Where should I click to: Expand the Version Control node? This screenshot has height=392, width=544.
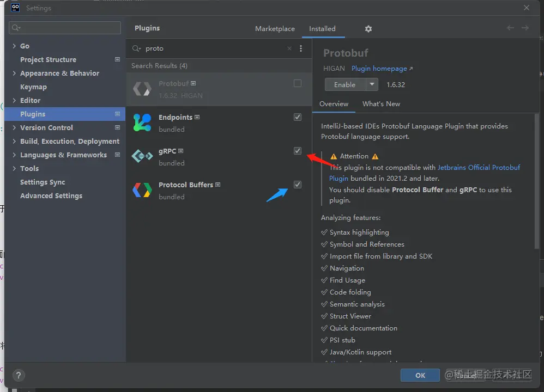click(x=14, y=127)
